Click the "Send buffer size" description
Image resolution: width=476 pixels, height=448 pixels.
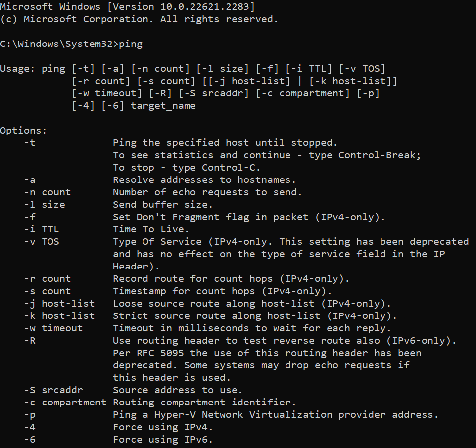click(163, 205)
